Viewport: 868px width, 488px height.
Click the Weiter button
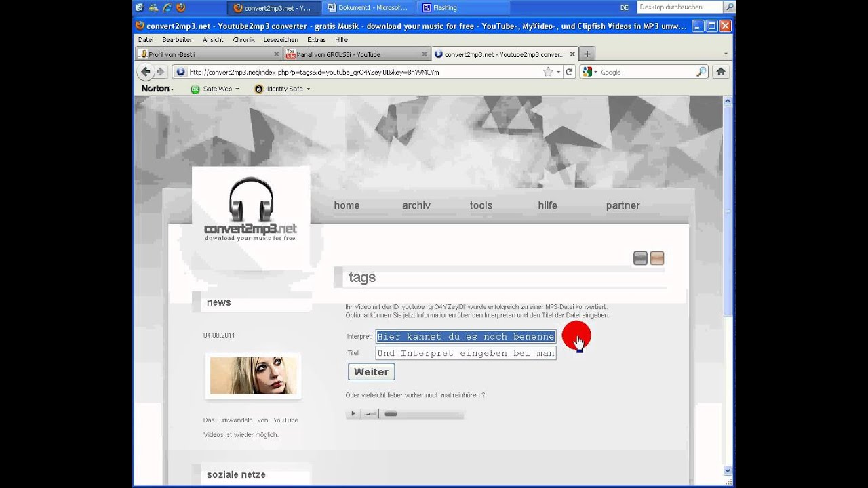tap(371, 371)
